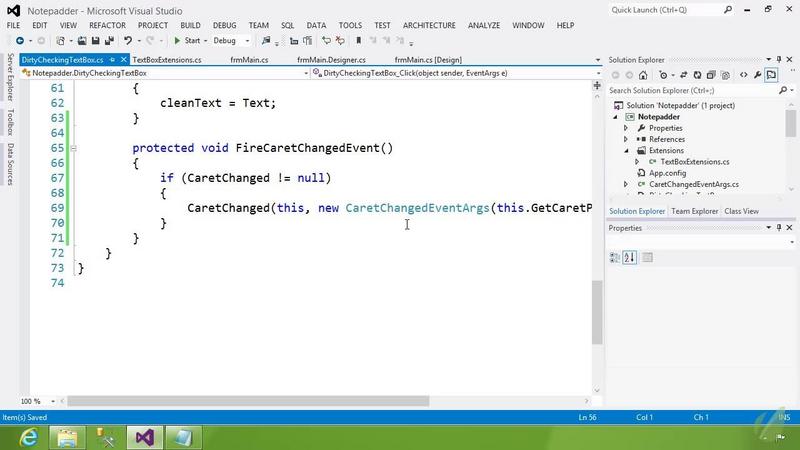800x450 pixels.
Task: Click the Property Pages icon in Properties
Action: coord(647,258)
